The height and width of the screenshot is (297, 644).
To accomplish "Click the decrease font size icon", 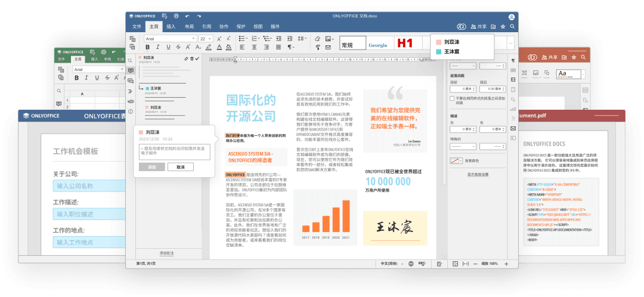I will [x=229, y=38].
